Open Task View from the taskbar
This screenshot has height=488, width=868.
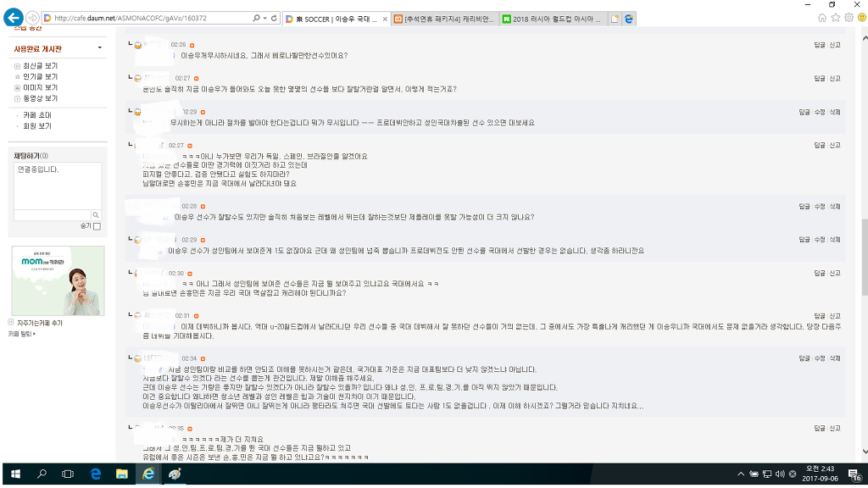[68, 474]
